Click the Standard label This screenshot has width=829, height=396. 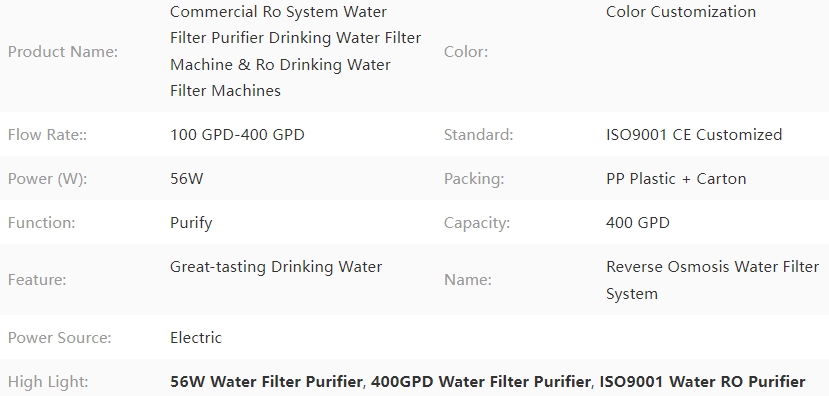tap(478, 134)
